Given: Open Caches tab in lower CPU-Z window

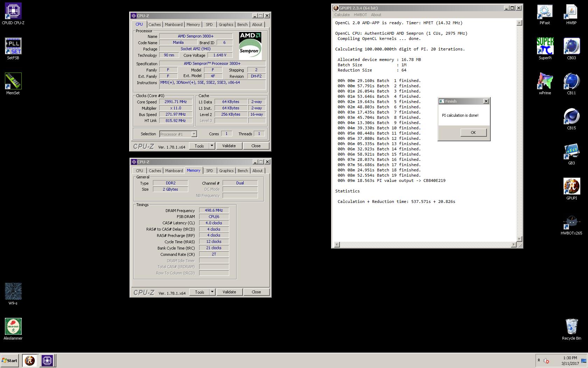Looking at the screenshot, I should 155,171.
